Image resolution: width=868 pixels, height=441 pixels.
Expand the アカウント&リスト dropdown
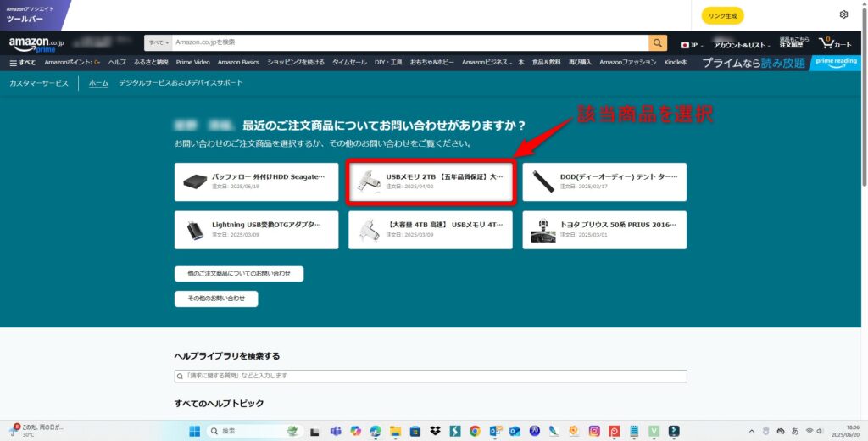pos(742,45)
